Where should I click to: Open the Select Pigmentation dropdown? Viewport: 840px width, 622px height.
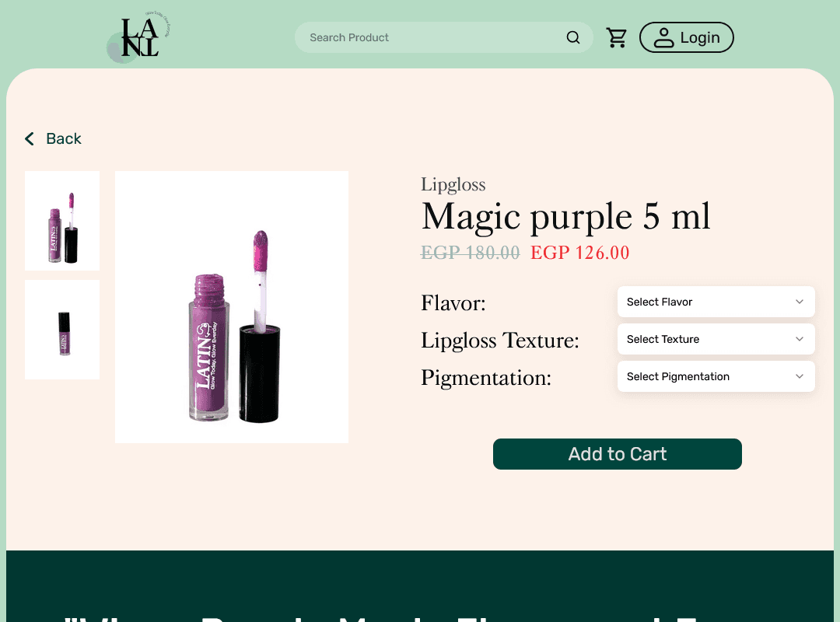click(x=716, y=376)
